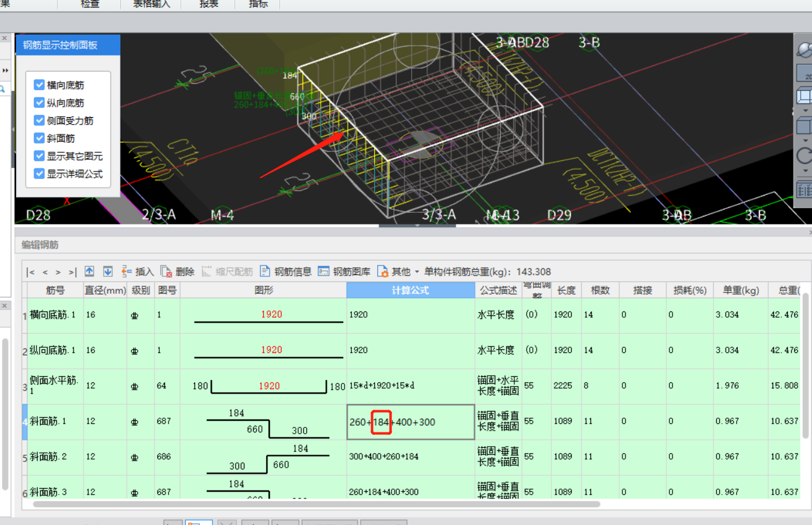Move selected rebar row up
812x525 pixels.
click(90, 271)
